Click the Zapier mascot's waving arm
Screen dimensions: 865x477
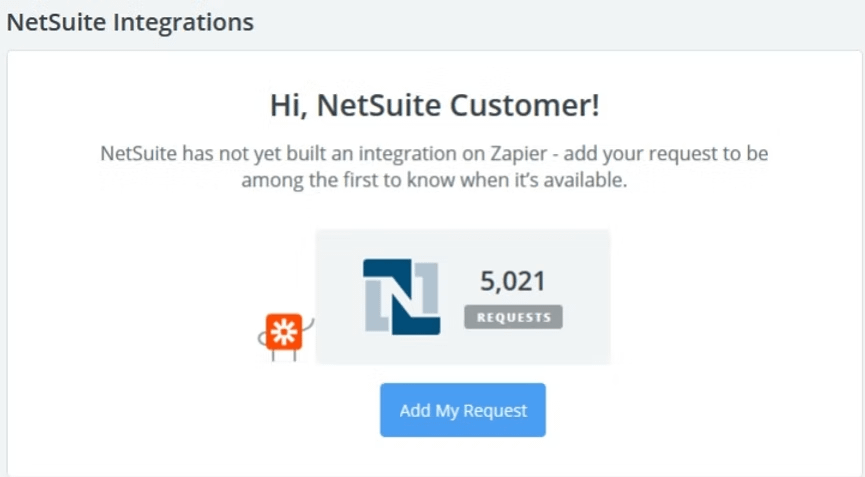309,325
